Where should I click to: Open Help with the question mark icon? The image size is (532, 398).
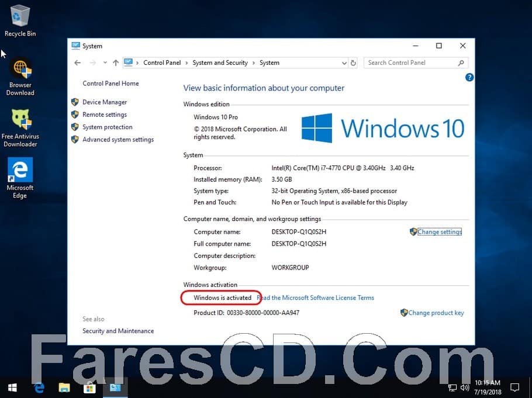click(469, 77)
